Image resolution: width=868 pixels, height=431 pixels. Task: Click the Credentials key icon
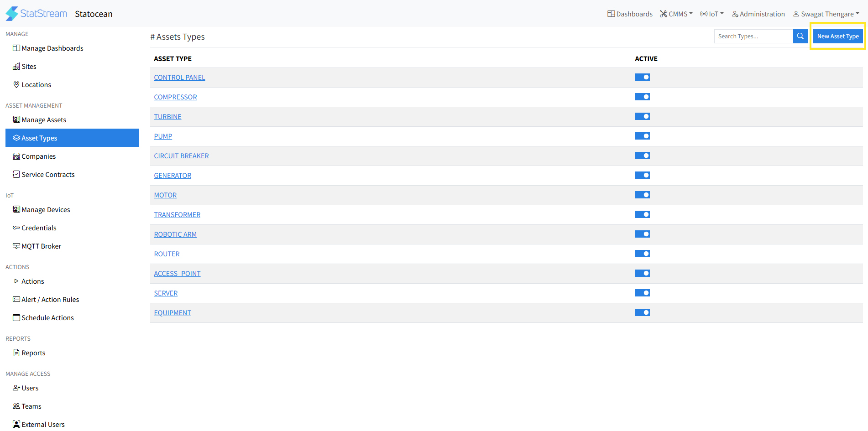click(x=16, y=228)
